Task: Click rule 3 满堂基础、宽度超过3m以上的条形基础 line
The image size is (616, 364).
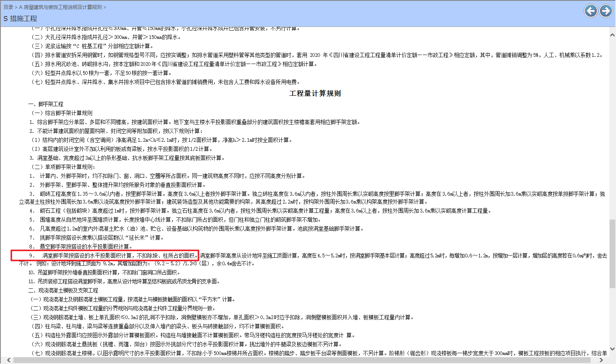Action: pos(127,158)
